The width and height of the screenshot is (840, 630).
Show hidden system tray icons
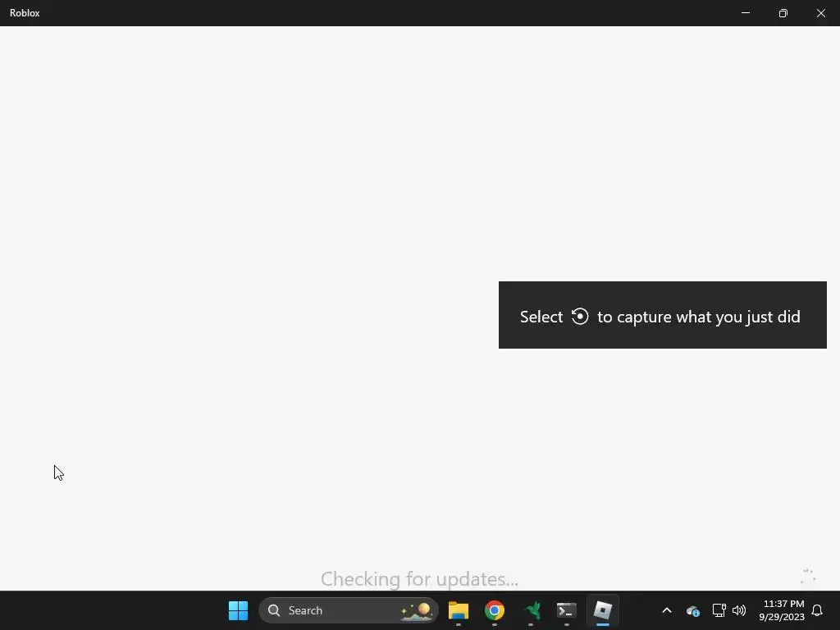point(667,610)
